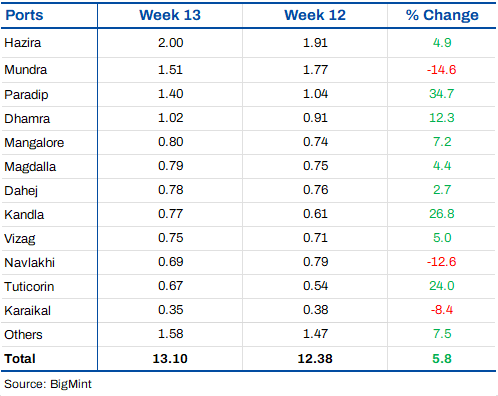This screenshot has width=498, height=396.
Task: Click the Source: BigMint caption
Action: coord(48,384)
